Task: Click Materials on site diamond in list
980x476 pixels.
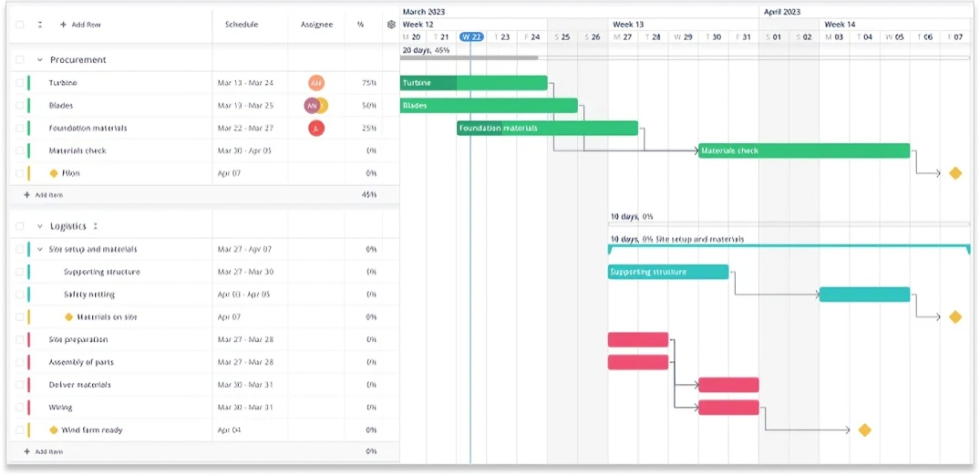Action: point(68,317)
